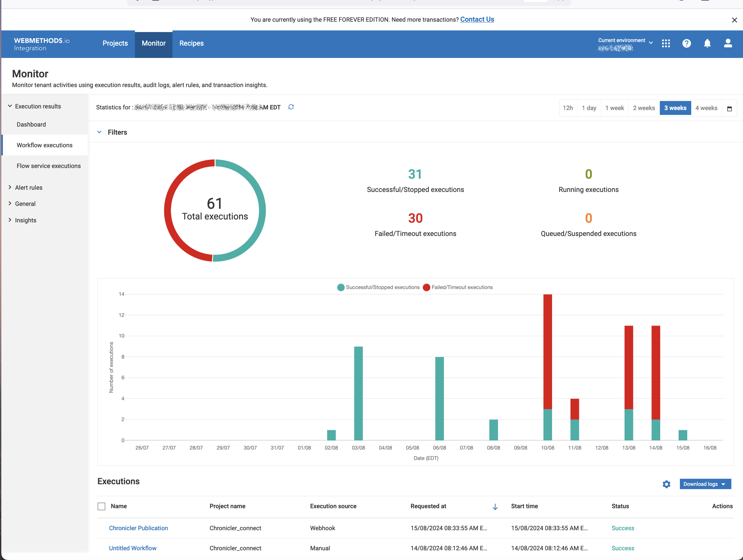Dismiss the free edition banner
Viewport: 743px width, 560px height.
coord(734,20)
